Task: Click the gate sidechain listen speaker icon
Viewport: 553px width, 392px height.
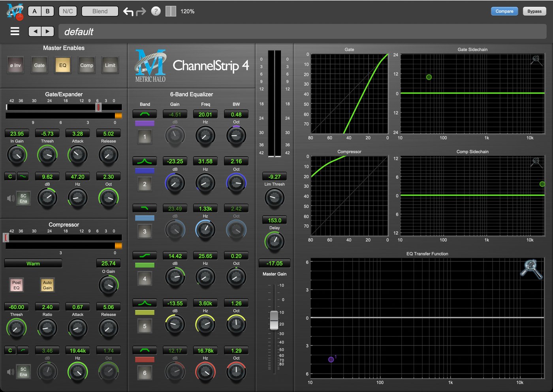Action: click(11, 198)
